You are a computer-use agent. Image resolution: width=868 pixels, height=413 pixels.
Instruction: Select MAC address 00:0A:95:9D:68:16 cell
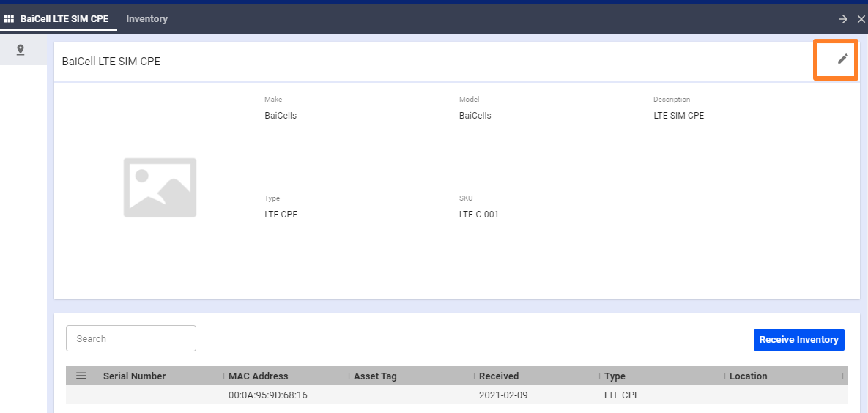pyautogui.click(x=268, y=395)
